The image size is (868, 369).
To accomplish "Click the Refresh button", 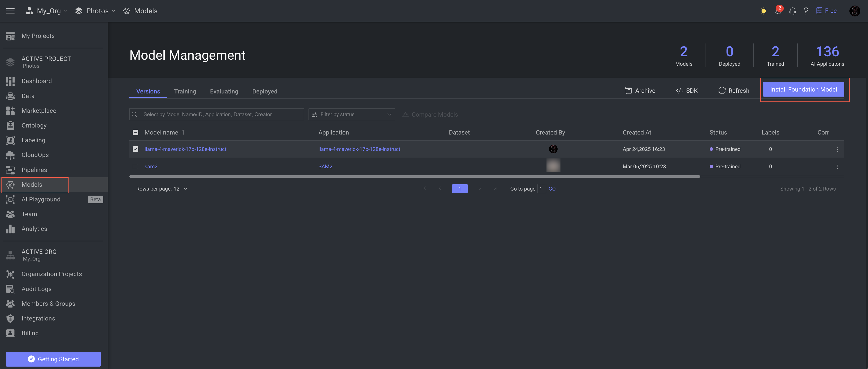I will click(x=734, y=91).
